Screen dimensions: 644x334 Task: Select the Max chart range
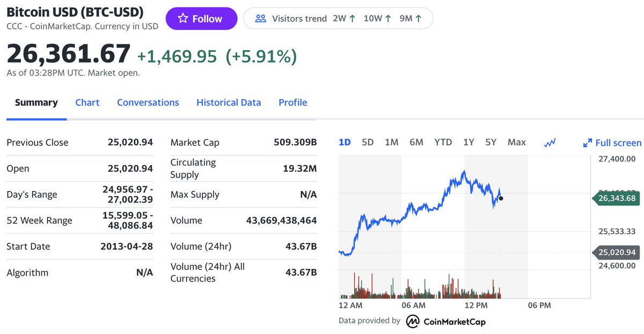[517, 142]
